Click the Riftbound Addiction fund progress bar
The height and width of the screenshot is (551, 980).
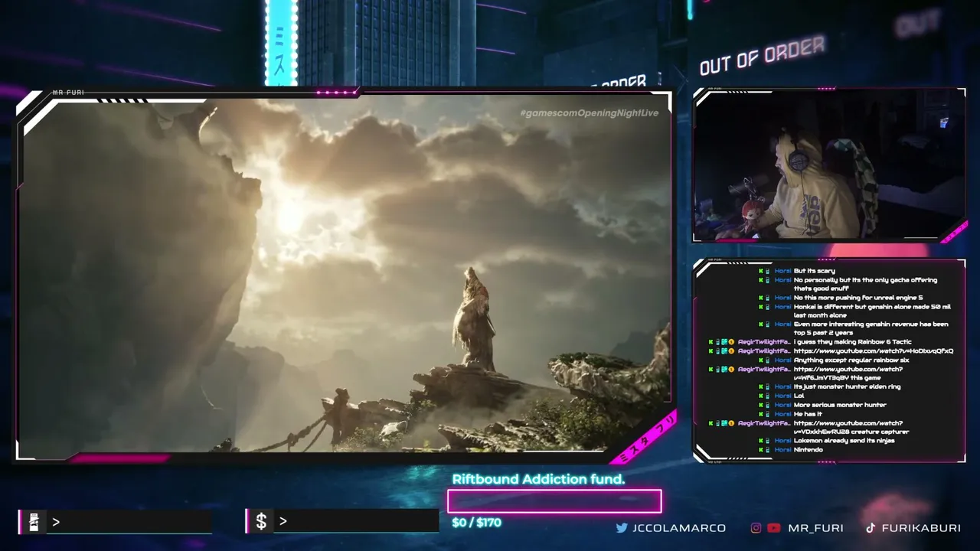[x=554, y=501]
